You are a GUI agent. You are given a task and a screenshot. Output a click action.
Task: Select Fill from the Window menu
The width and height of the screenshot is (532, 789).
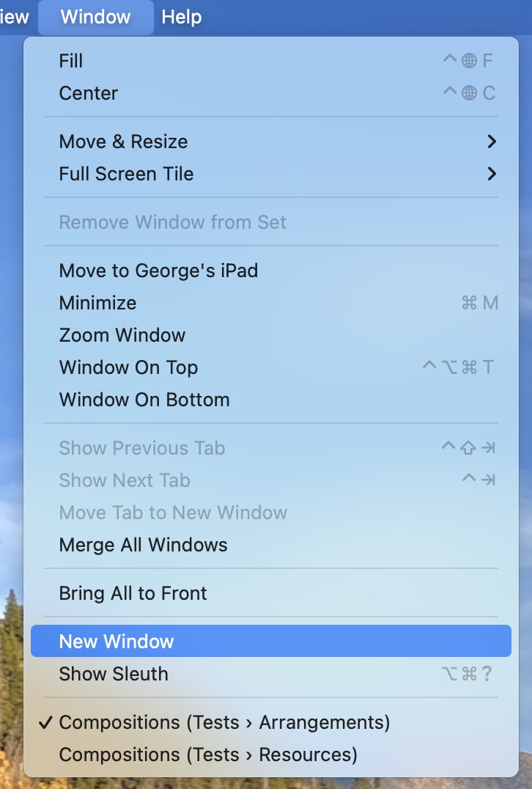(x=70, y=60)
